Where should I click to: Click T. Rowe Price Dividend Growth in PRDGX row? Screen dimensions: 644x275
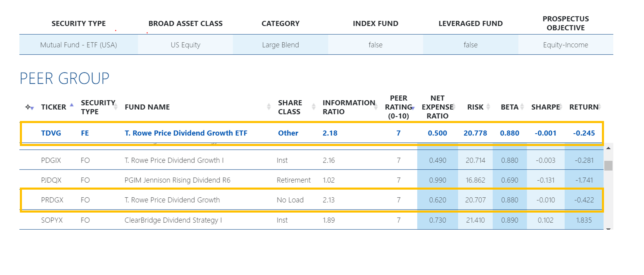click(x=172, y=200)
